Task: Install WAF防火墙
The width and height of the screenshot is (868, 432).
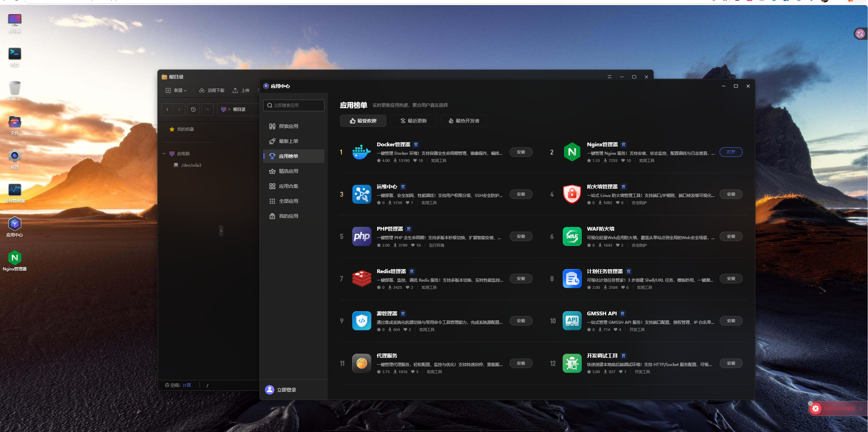Action: point(731,236)
